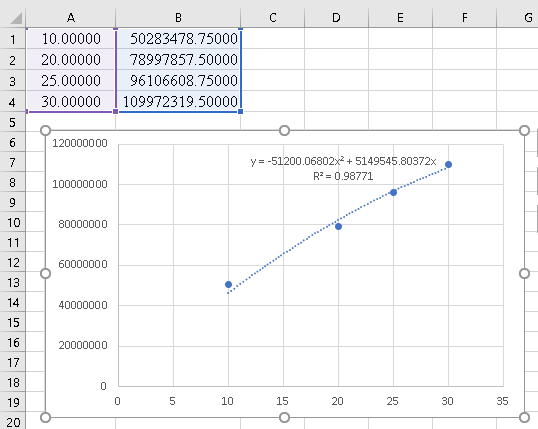Viewport: 538px width, 429px height.
Task: Select the data point at x=30
Action: [448, 164]
